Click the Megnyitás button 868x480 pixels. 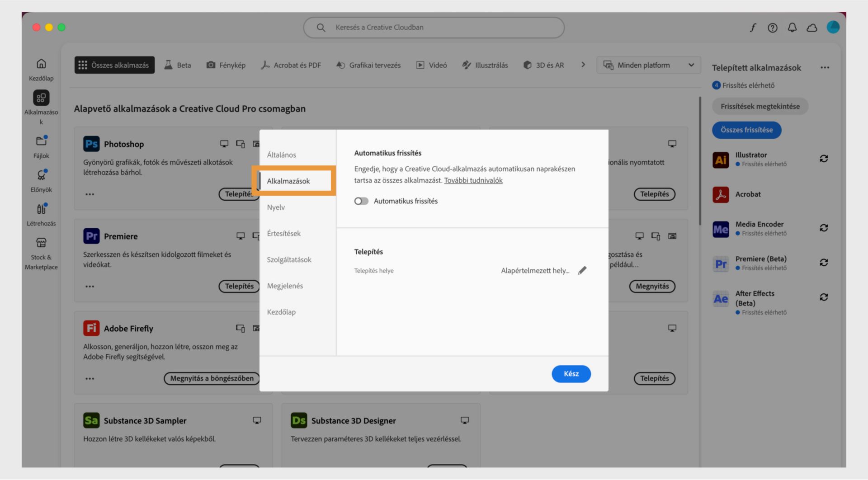(x=652, y=286)
